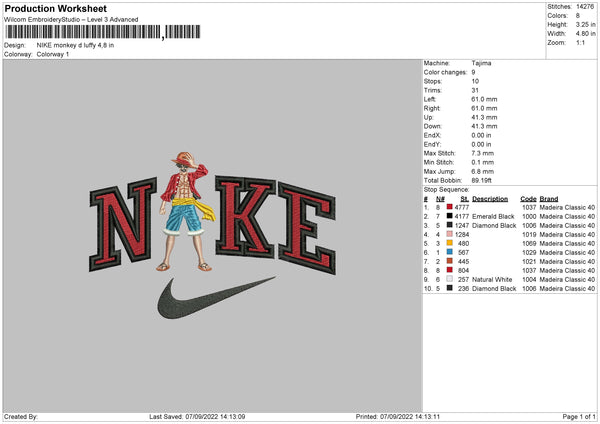
Task: Select the 'Down:' extent label
Action: tap(432, 126)
